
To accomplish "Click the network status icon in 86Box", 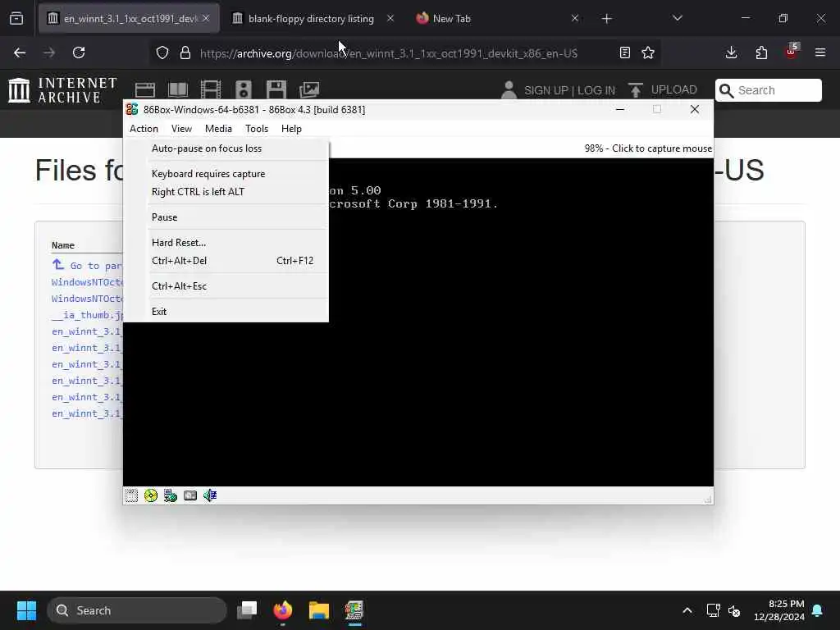I will [171, 495].
